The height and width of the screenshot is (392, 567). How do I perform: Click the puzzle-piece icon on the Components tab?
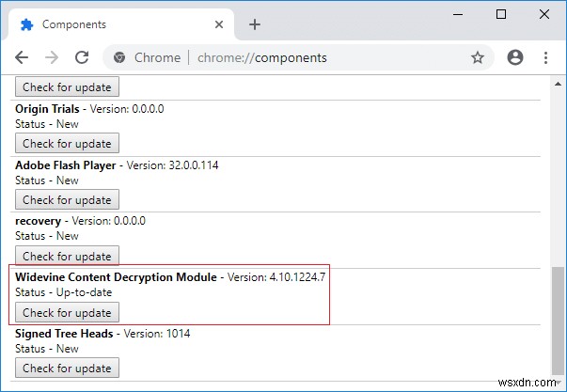26,24
